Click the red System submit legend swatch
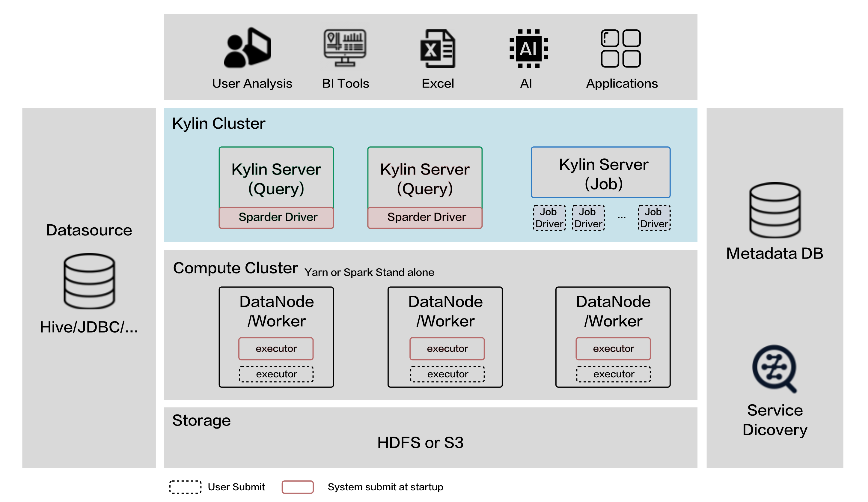This screenshot has height=502, width=868. (x=297, y=487)
